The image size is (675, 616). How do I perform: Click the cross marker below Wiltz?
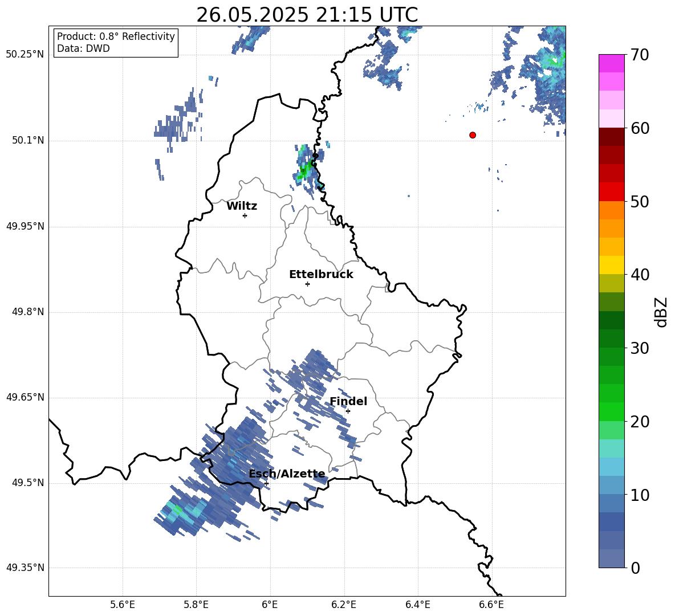pyautogui.click(x=245, y=215)
